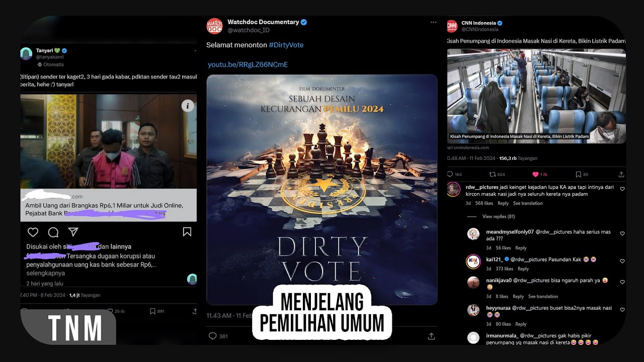Click the reply icon showing 164
This screenshot has height=362, width=644.
pos(450,174)
